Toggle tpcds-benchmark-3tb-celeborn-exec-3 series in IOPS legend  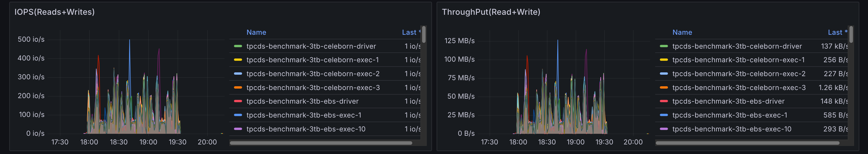pyautogui.click(x=313, y=87)
